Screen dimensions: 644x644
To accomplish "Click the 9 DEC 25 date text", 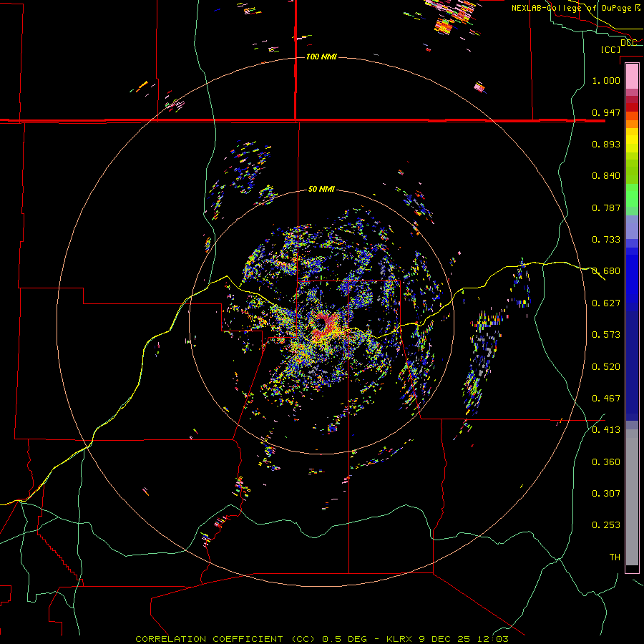I will (x=445, y=639).
